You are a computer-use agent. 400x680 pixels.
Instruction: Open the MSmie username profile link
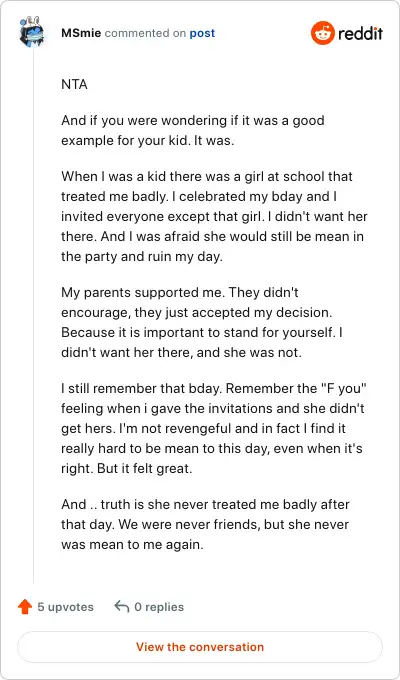pyautogui.click(x=81, y=33)
